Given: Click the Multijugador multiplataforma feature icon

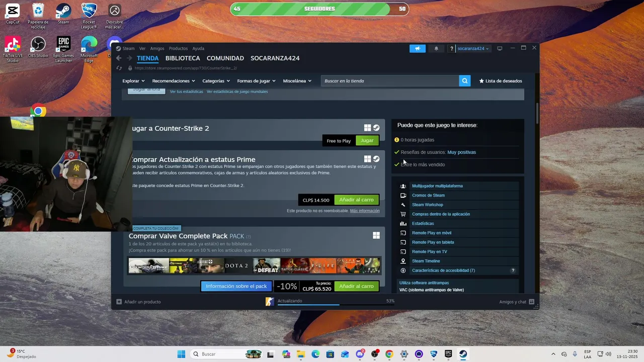Looking at the screenshot, I should coord(403,186).
